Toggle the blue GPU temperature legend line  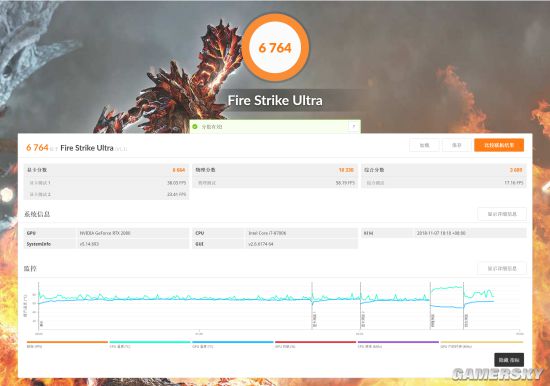(233, 342)
